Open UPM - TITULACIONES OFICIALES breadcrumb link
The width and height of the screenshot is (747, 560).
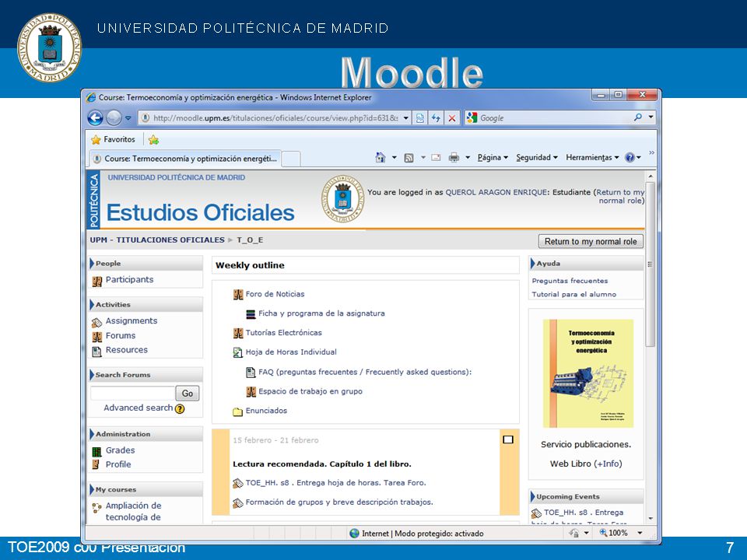[x=157, y=240]
